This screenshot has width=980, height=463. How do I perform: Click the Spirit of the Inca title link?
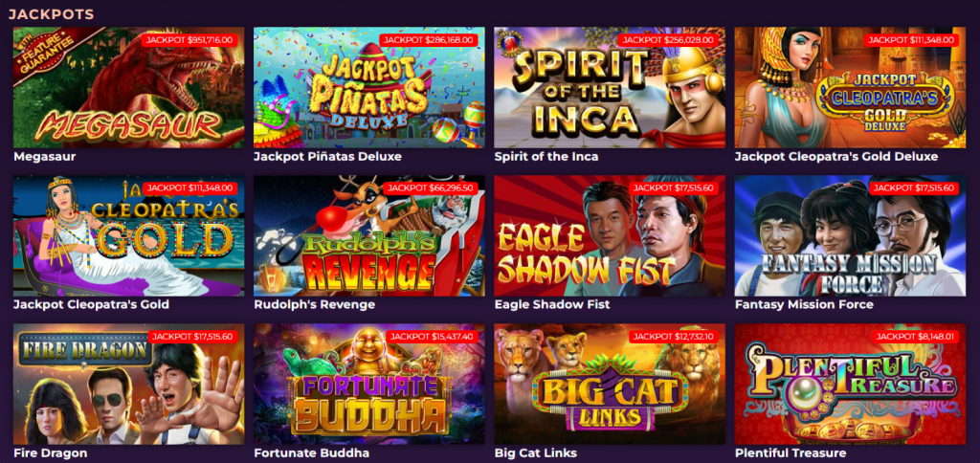[546, 156]
